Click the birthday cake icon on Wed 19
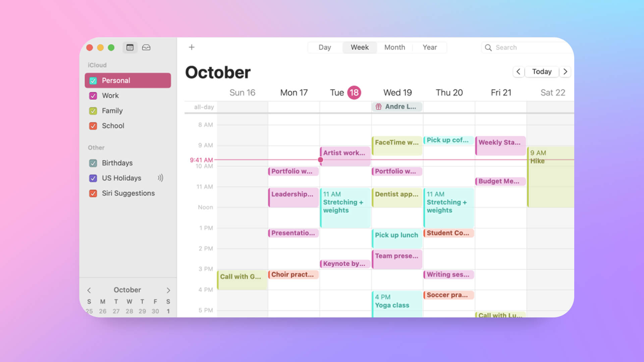Viewport: 644px width, 362px height. click(x=378, y=106)
